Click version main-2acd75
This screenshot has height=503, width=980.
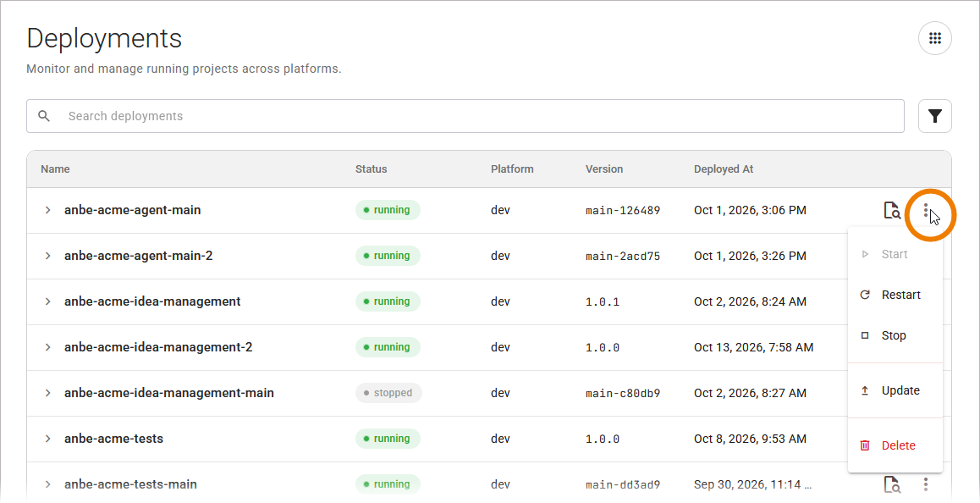click(623, 256)
